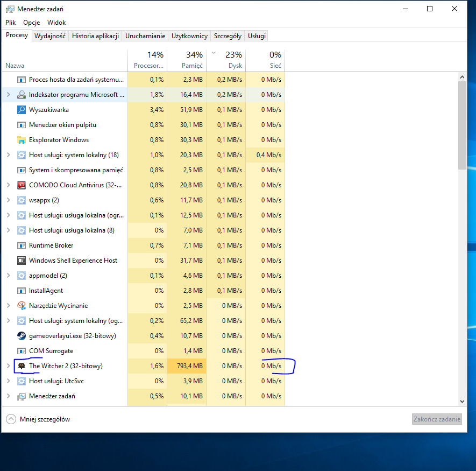
Task: Open the Widok menu
Action: (x=56, y=23)
